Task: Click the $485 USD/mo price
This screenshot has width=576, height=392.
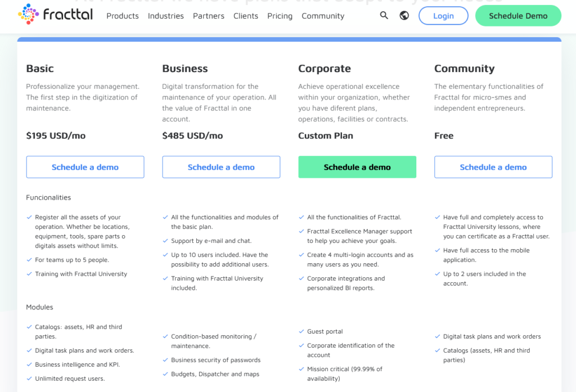Action: 192,136
